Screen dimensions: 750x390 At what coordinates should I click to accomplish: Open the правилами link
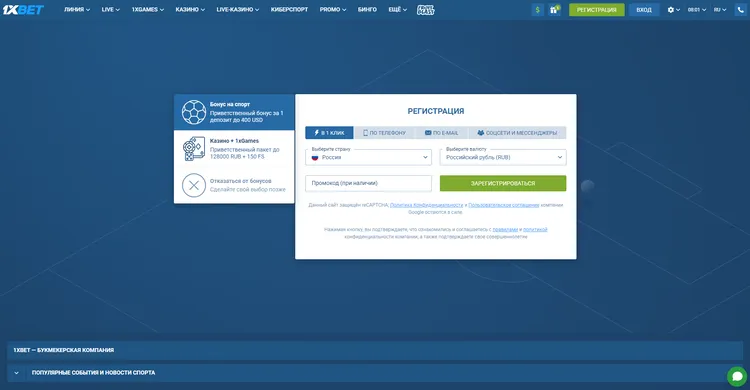(505, 230)
